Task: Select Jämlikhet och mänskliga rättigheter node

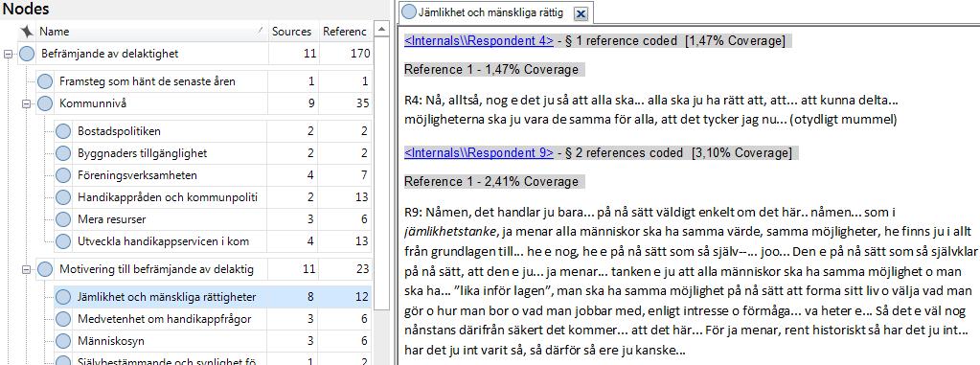Action: [213, 298]
